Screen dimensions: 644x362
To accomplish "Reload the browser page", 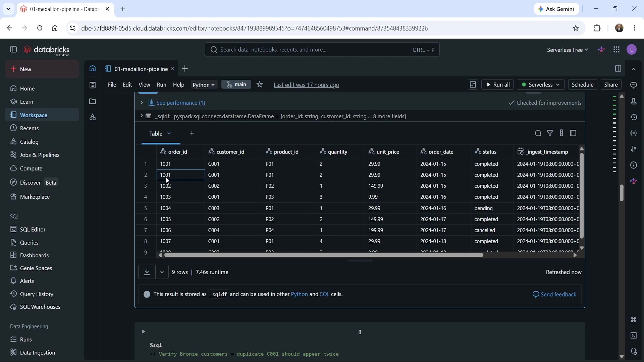I will (x=40, y=28).
